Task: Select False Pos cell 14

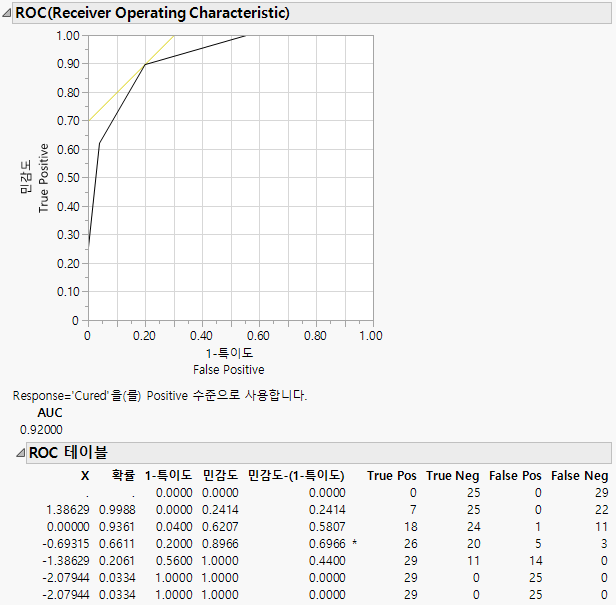Action: [x=536, y=561]
